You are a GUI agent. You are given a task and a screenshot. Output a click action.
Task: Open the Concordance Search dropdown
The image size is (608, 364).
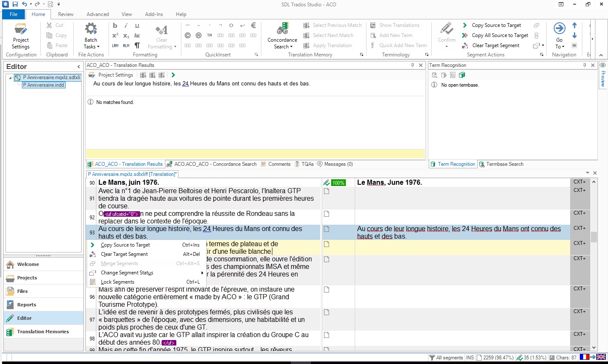click(282, 36)
